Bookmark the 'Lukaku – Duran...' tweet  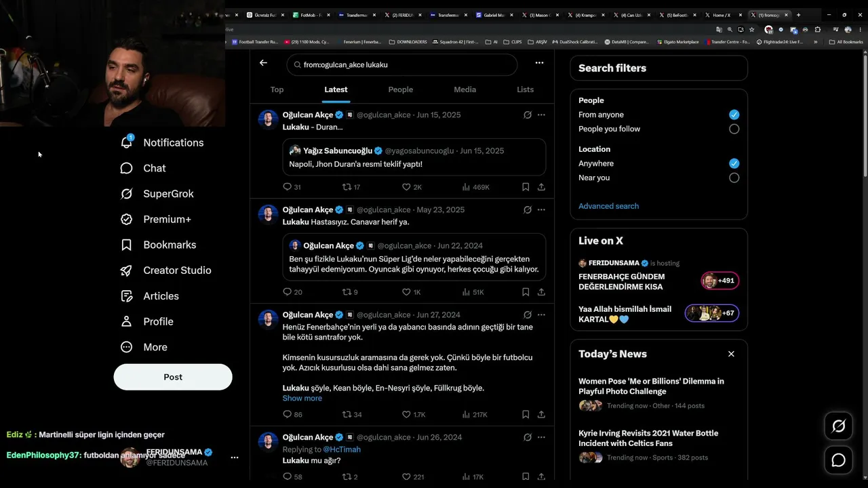pos(526,187)
